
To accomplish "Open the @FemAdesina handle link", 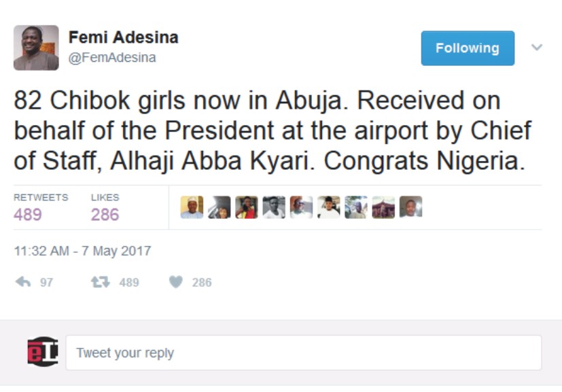I will (x=112, y=58).
